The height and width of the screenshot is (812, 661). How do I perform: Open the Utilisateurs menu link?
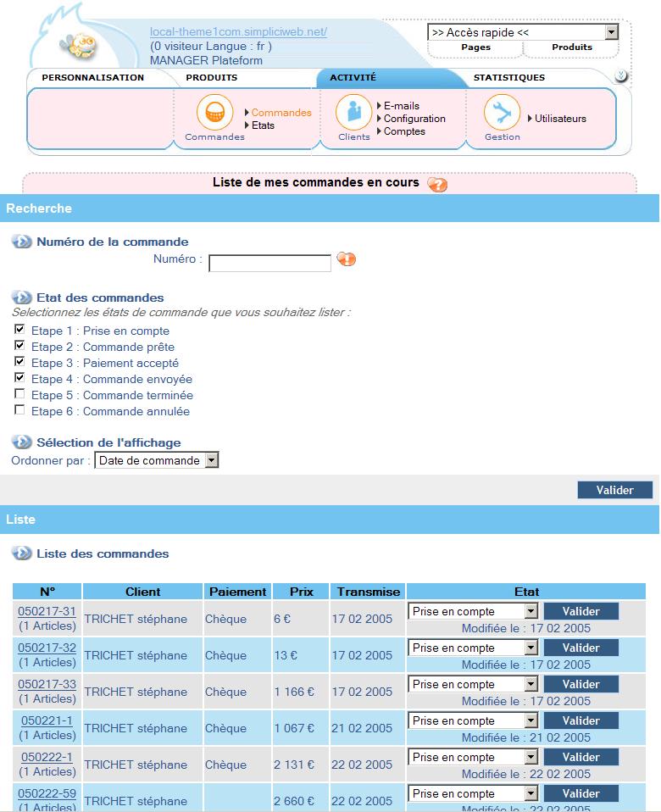click(559, 119)
